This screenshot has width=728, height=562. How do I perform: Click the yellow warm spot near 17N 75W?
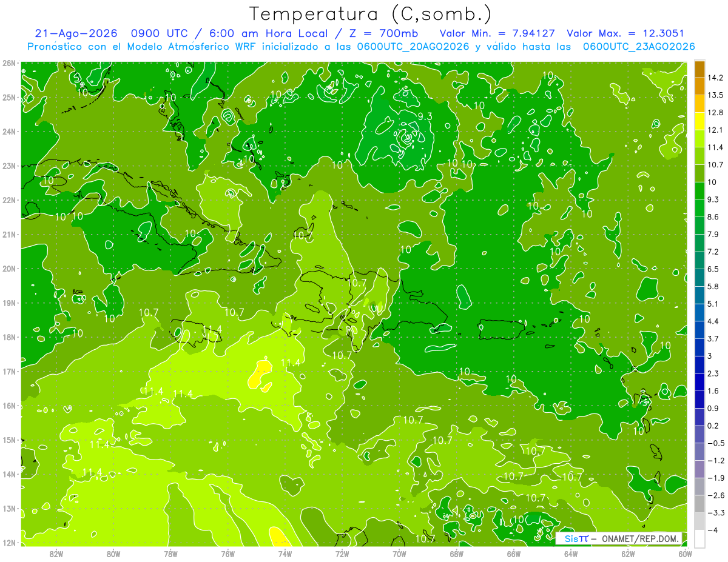[x=260, y=374]
